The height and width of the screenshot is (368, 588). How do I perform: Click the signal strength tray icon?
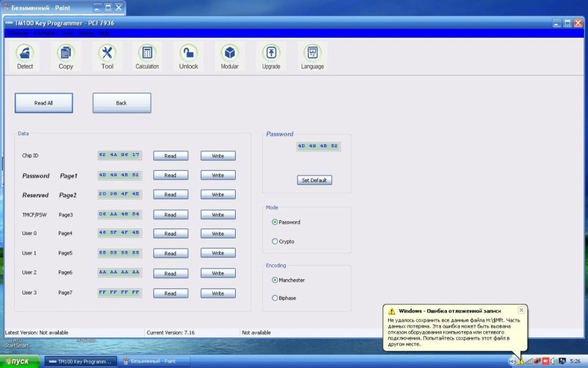529,362
